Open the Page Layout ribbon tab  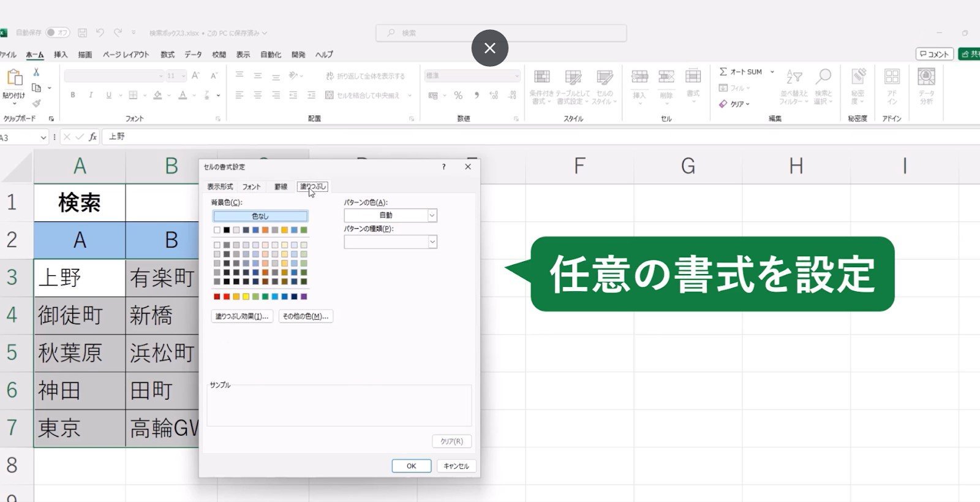126,55
